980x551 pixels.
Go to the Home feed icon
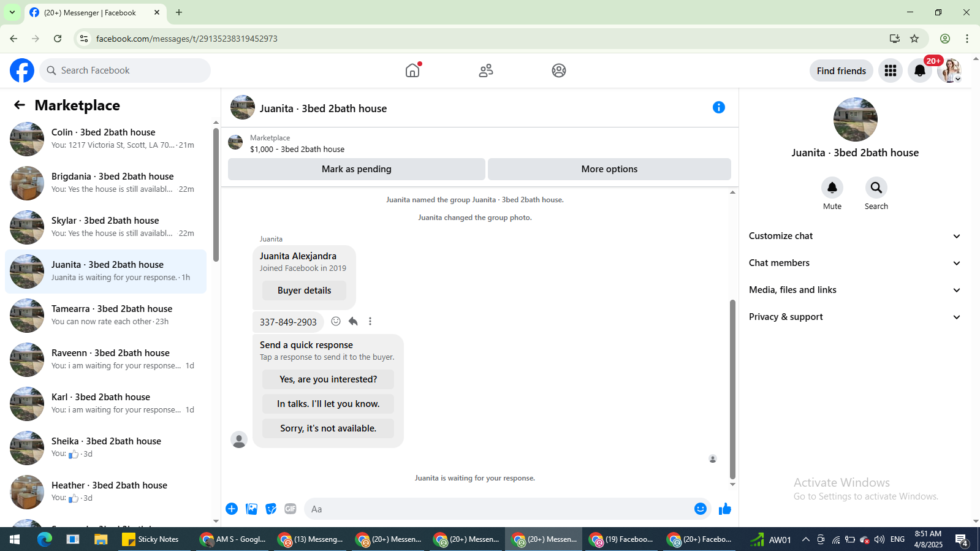pos(413,70)
